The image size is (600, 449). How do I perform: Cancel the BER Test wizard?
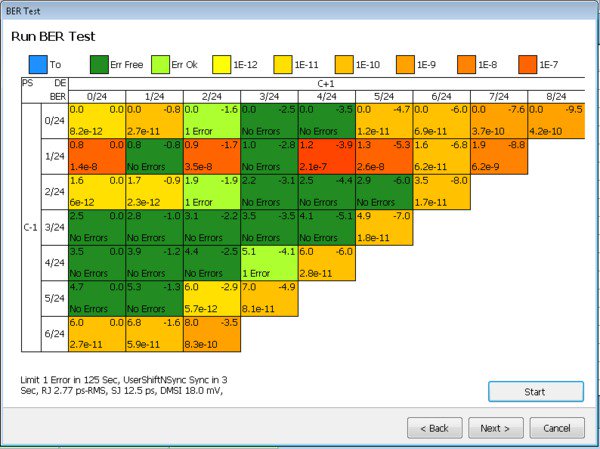point(557,428)
